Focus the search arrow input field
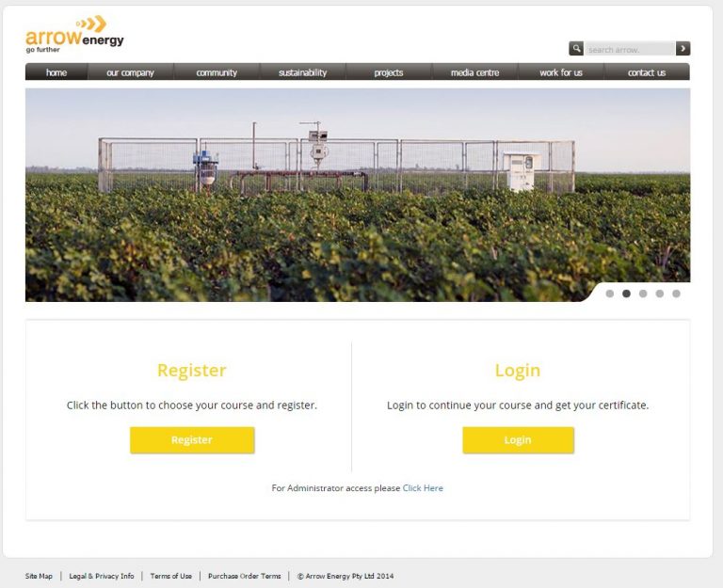The height and width of the screenshot is (588, 723). tap(630, 49)
